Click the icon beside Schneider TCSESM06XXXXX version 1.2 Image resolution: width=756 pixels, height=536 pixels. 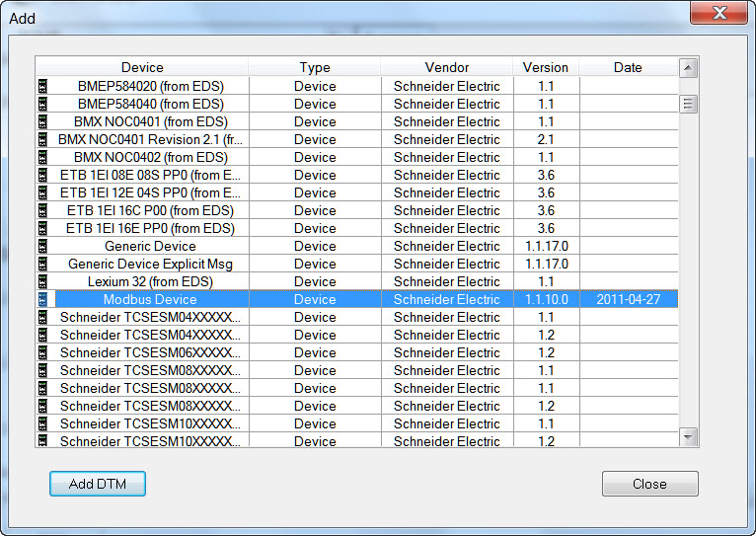[x=42, y=352]
